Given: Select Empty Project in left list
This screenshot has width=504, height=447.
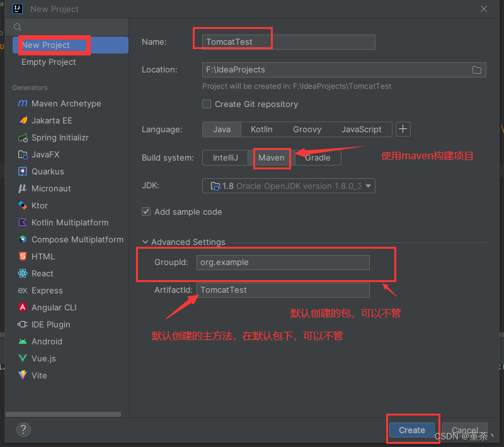Looking at the screenshot, I should (71, 62).
